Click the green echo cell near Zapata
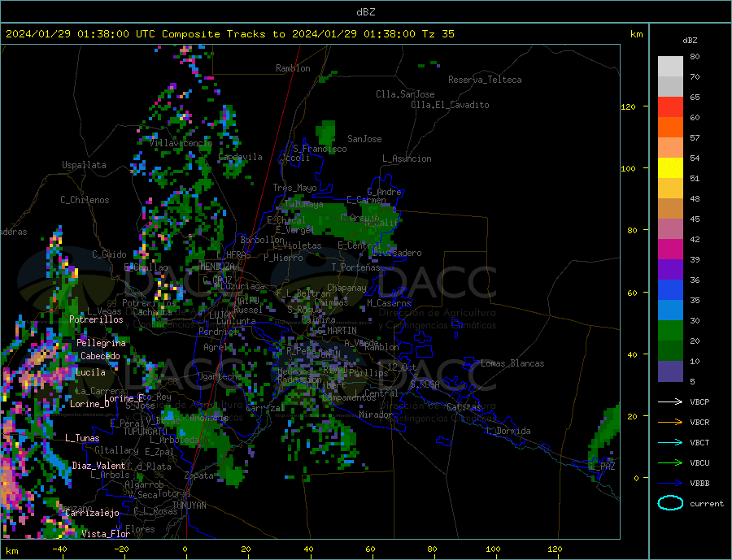This screenshot has height=560, width=732. pos(233,472)
